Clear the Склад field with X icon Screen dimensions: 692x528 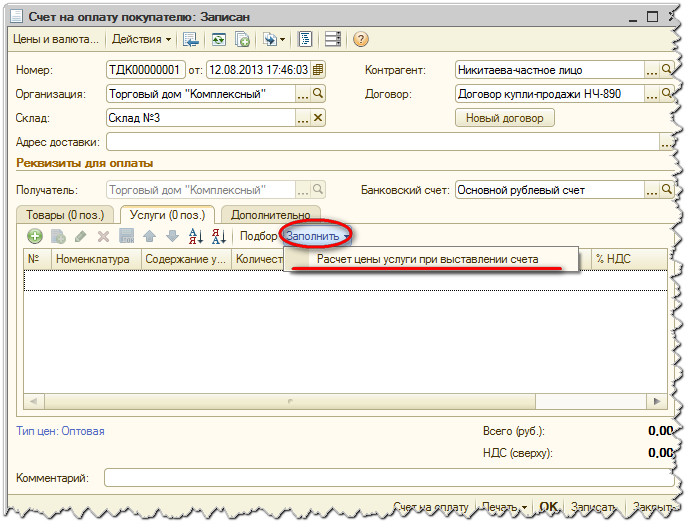pyautogui.click(x=318, y=118)
